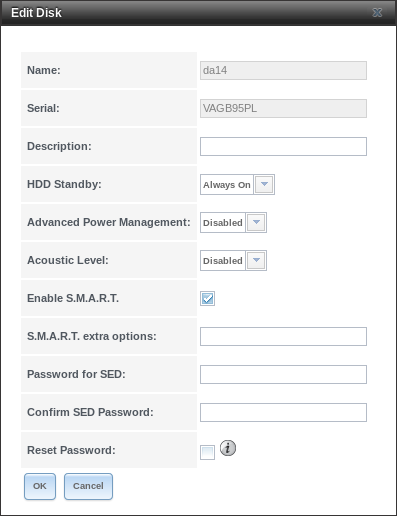Open the Acoustic Level dropdown arrow
The width and height of the screenshot is (397, 516).
256,260
